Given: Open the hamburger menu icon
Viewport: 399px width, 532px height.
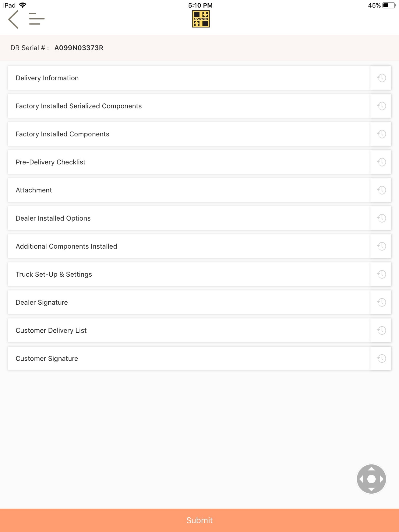Looking at the screenshot, I should pyautogui.click(x=37, y=19).
